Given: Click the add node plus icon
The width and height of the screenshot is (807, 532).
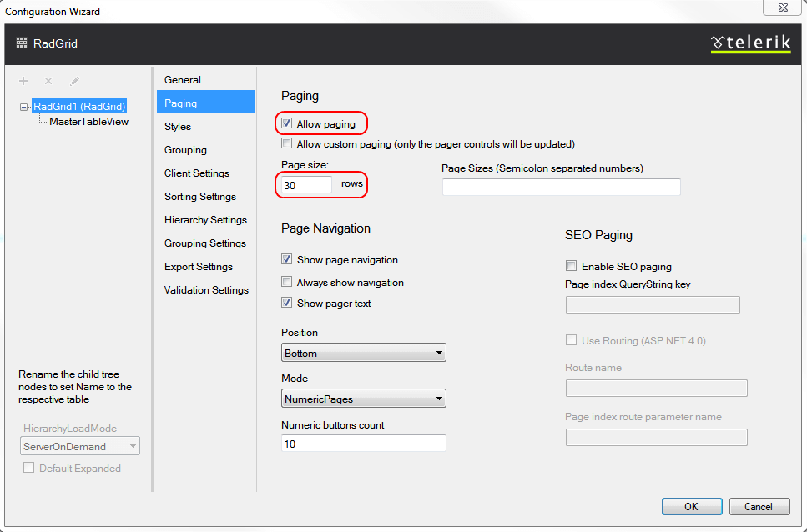Looking at the screenshot, I should pyautogui.click(x=23, y=81).
